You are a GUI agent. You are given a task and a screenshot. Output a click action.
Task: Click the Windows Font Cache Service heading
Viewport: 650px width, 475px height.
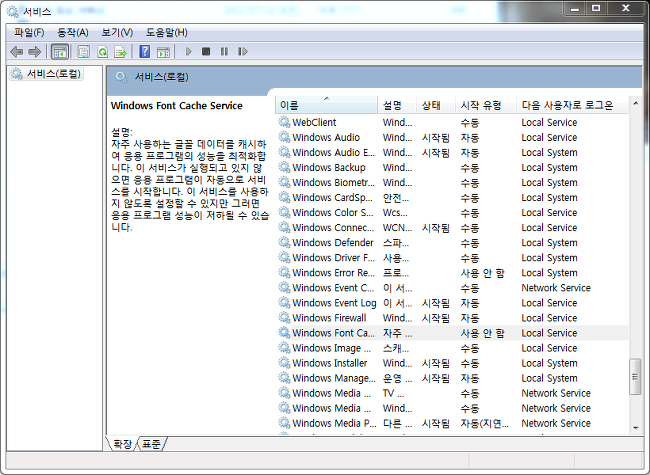(177, 106)
